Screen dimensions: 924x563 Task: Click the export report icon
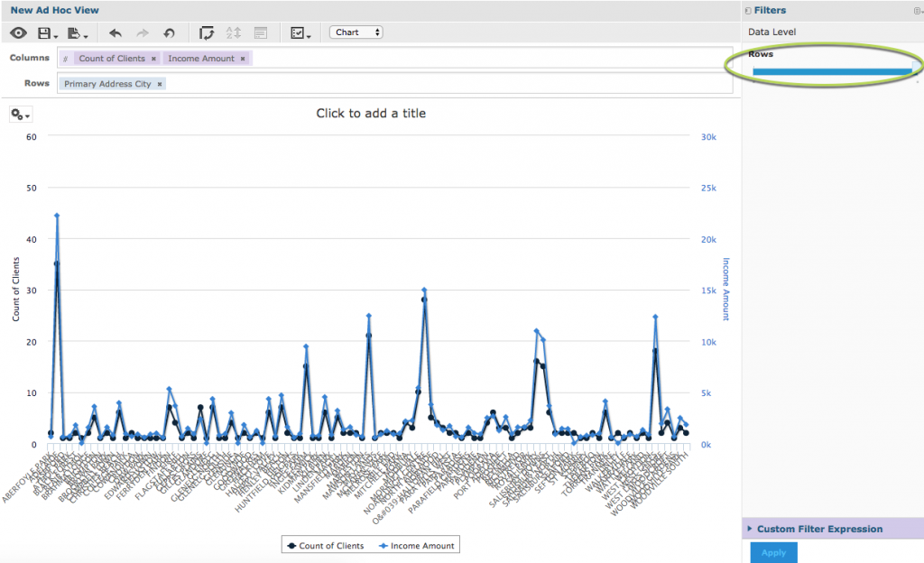(74, 32)
